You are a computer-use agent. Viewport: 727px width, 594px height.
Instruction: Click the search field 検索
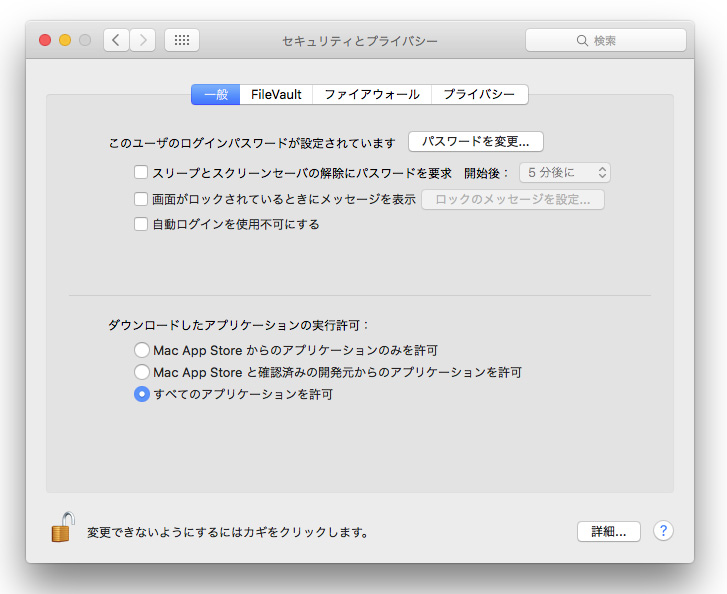606,40
